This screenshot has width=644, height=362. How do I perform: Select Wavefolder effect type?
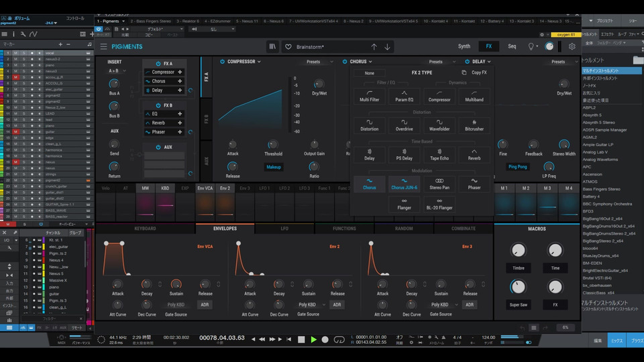439,125
